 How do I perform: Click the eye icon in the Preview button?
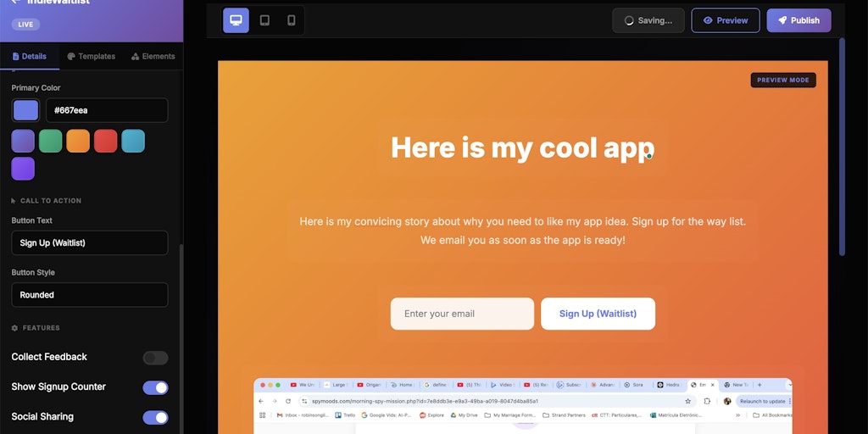[708, 20]
